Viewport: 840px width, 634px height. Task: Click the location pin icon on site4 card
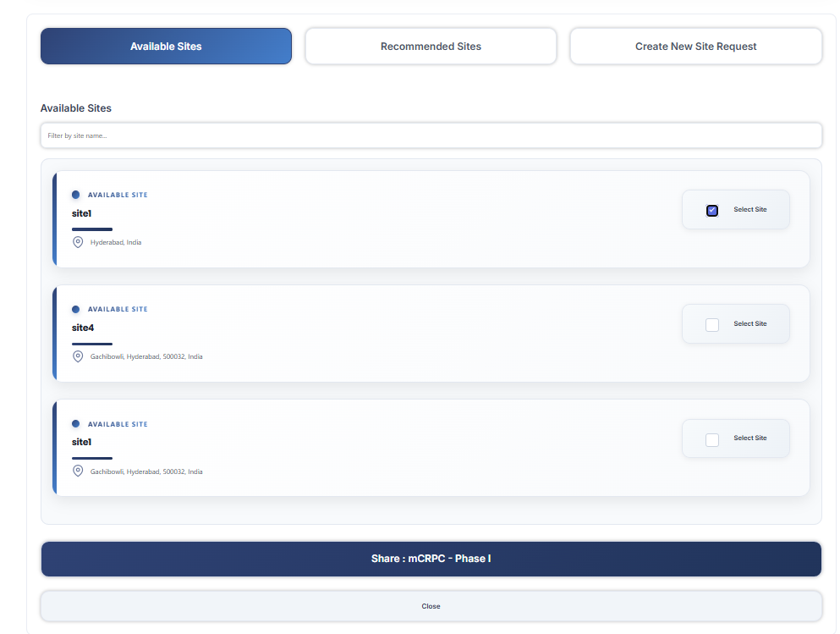[x=78, y=356]
